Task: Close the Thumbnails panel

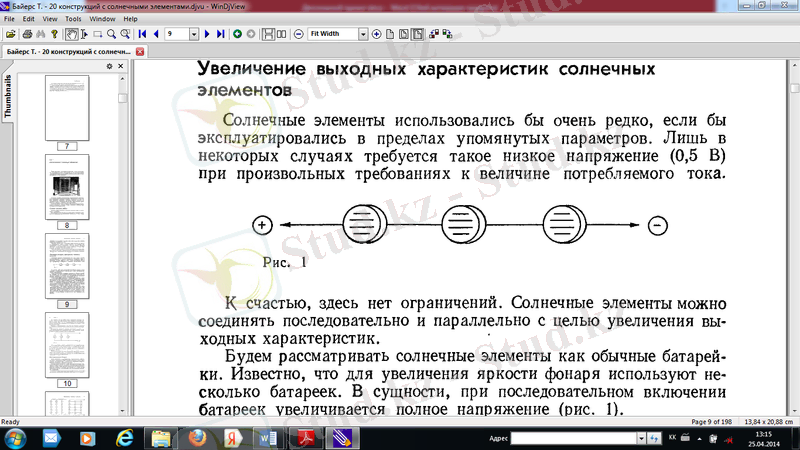Action: pos(122,66)
